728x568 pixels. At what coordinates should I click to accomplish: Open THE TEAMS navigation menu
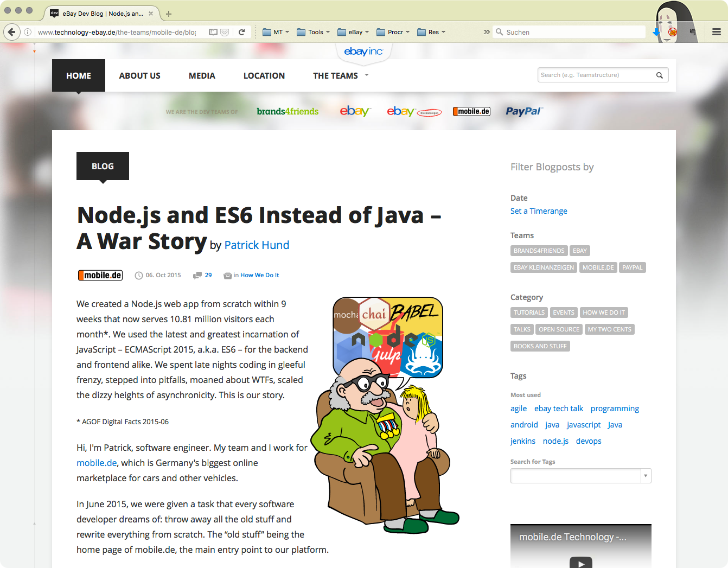coord(340,76)
